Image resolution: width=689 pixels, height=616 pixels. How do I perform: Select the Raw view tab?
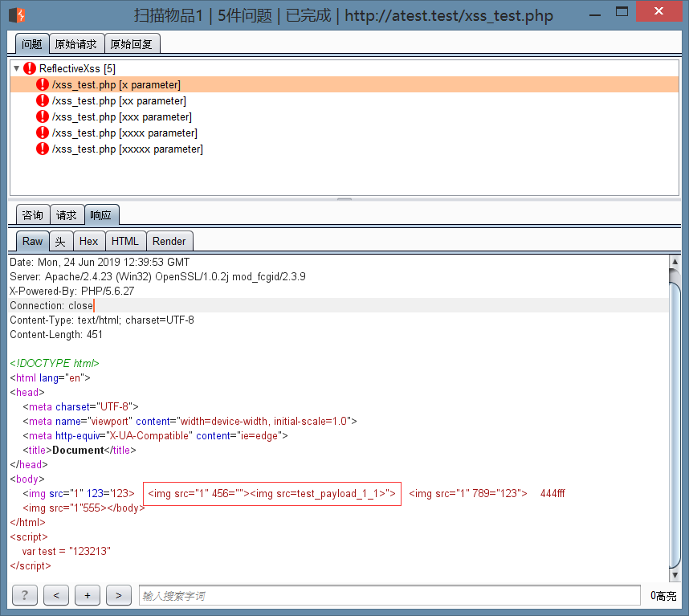point(32,241)
